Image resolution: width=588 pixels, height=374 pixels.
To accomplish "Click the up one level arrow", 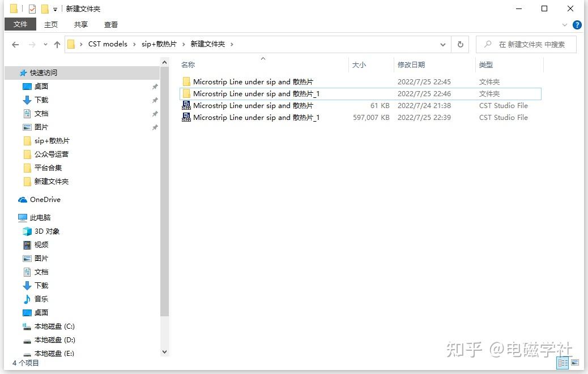I will tap(58, 44).
